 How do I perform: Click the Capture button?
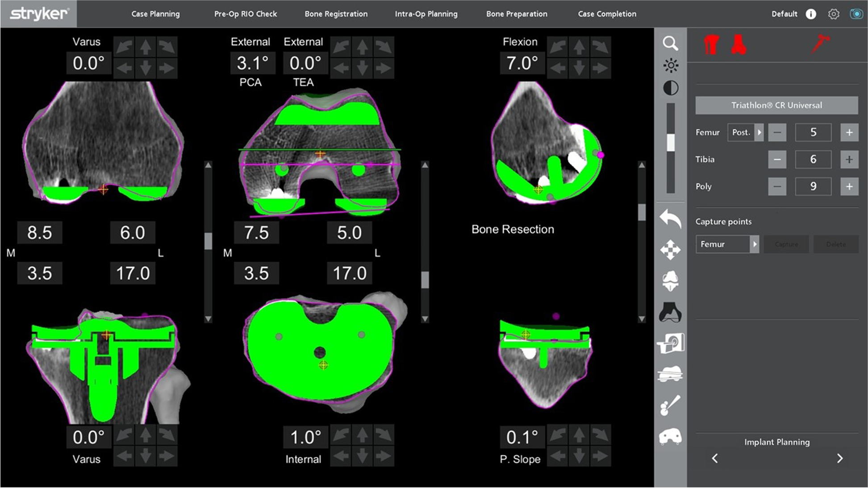tap(786, 244)
